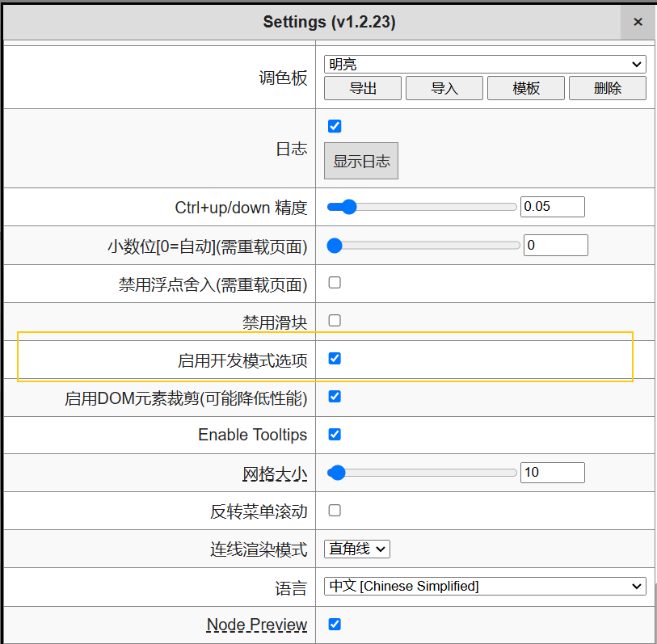Click the Settings (v1.2.23) title text

(330, 22)
